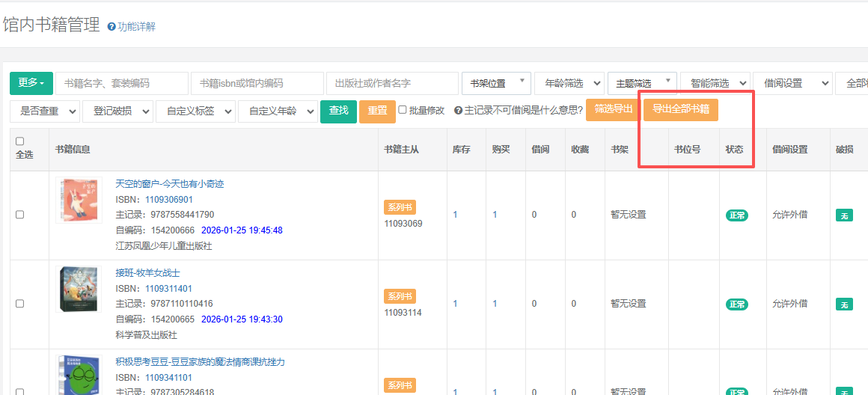868x395 pixels.
Task: Click the 正常 status badge in first row
Action: (736, 215)
